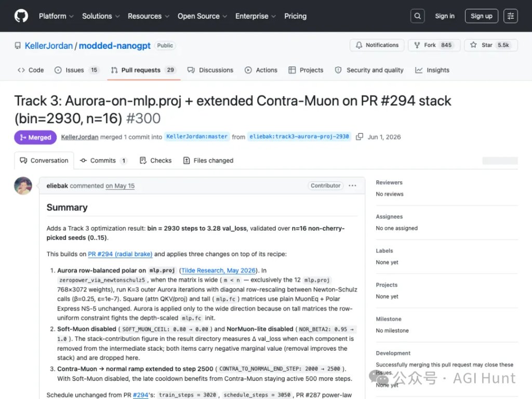Click the Star 5.5k button
Screen dimensions: 532x399
tap(491, 45)
